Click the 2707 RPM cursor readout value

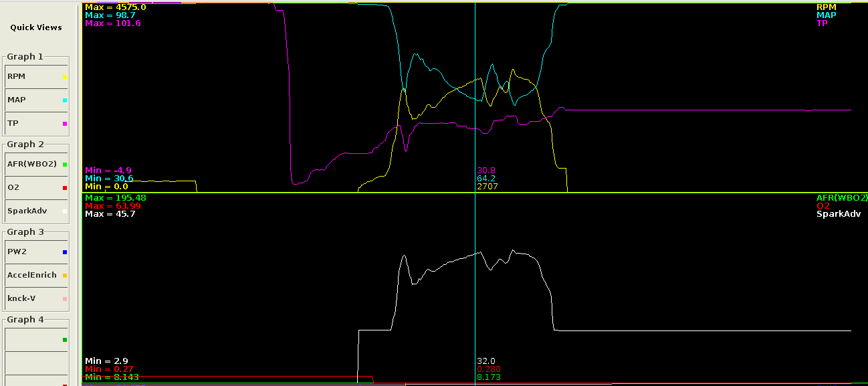click(487, 187)
